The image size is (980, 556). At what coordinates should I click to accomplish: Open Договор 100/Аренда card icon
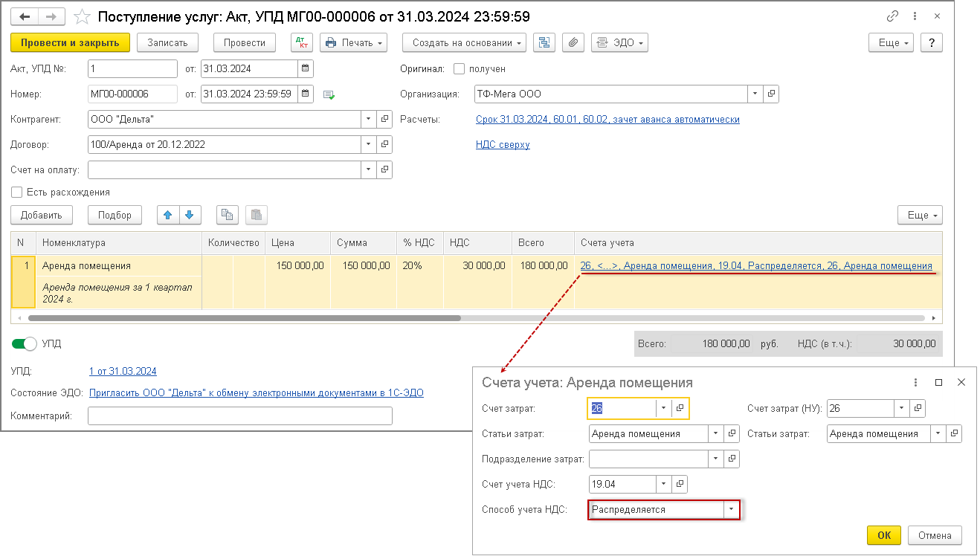point(384,144)
